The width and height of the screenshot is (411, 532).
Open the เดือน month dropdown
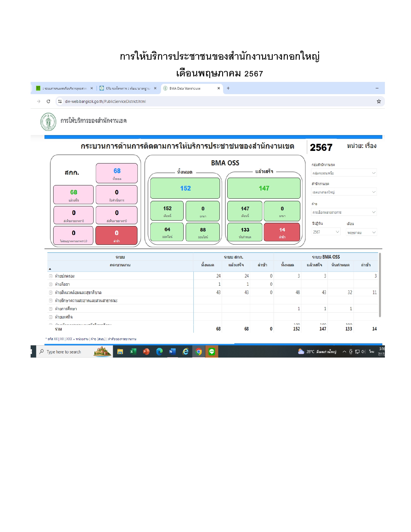pos(361,232)
